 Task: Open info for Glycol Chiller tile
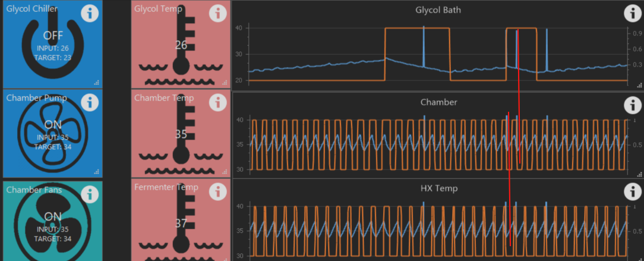pyautogui.click(x=90, y=13)
